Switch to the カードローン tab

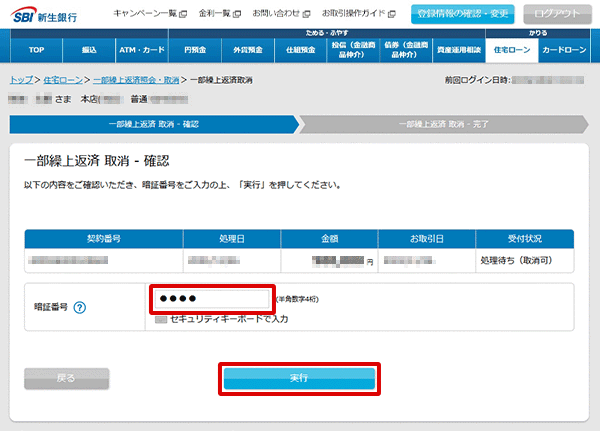565,50
